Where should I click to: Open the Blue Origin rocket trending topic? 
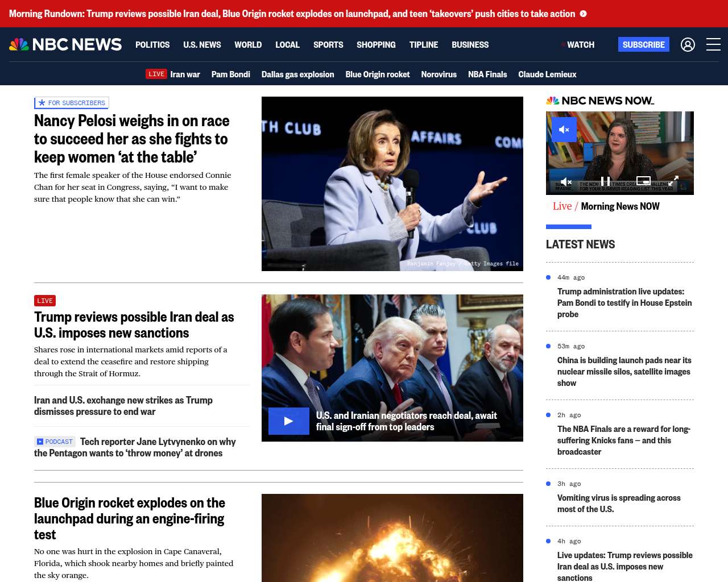point(377,74)
